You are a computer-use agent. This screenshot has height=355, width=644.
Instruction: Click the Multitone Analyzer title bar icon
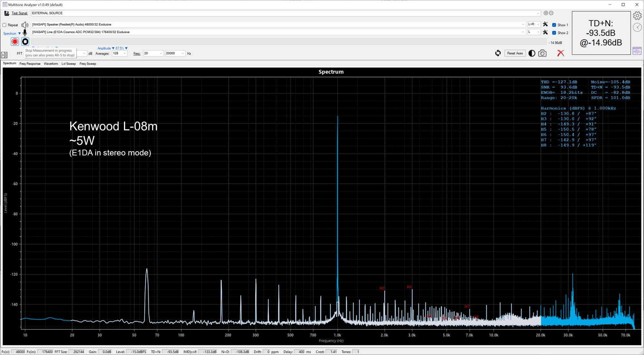click(5, 5)
